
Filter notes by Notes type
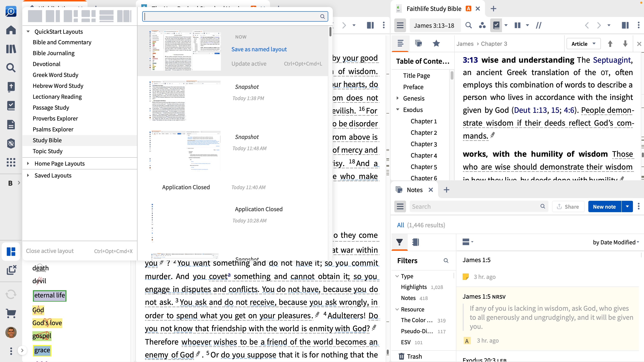[x=408, y=298]
